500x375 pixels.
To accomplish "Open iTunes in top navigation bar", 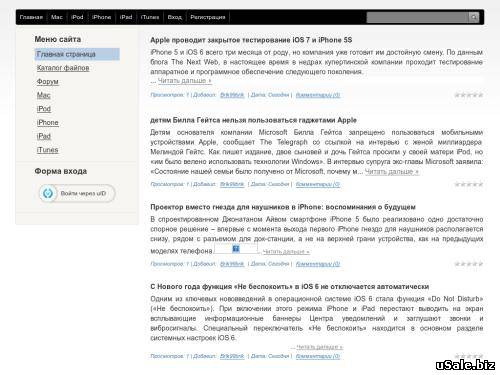I will coord(150,17).
